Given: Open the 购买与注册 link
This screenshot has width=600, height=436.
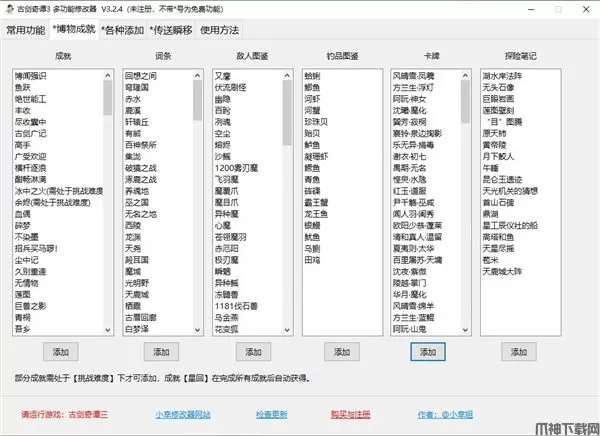Looking at the screenshot, I should (x=351, y=415).
